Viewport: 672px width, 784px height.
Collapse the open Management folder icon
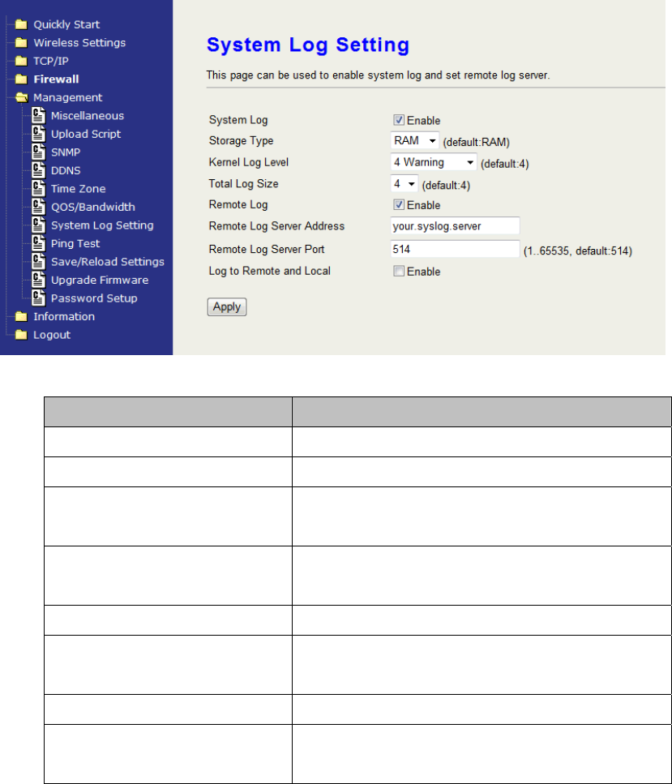22,97
